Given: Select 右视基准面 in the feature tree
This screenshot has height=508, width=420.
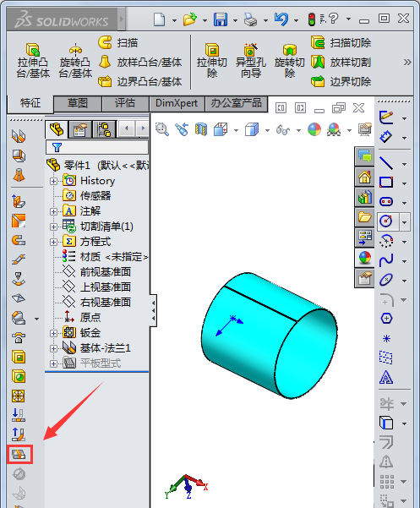Looking at the screenshot, I should click(x=106, y=303).
